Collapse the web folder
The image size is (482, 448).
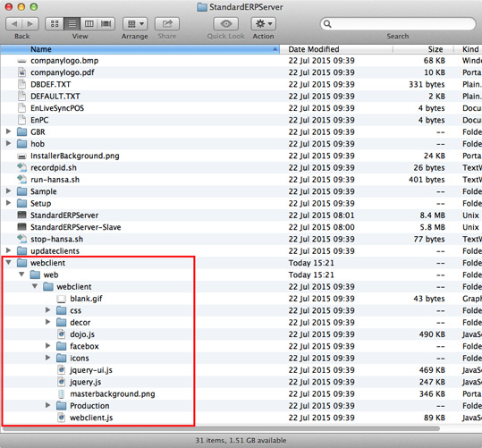pos(21,275)
